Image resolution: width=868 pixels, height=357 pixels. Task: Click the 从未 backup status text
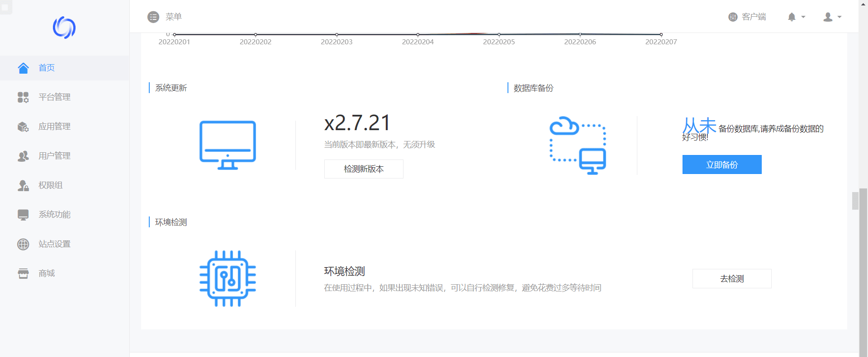coord(699,125)
